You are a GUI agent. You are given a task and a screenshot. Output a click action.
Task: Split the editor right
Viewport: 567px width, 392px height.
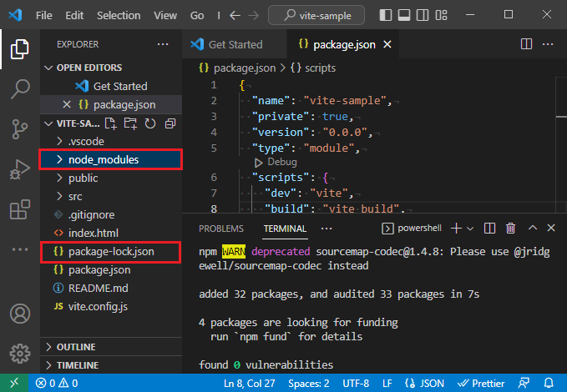coord(526,44)
